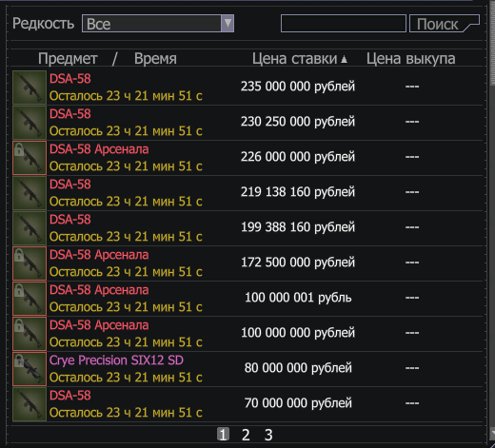This screenshot has width=495, height=448.
Task: Toggle sort order on Цена ставки column
Action: click(x=300, y=59)
